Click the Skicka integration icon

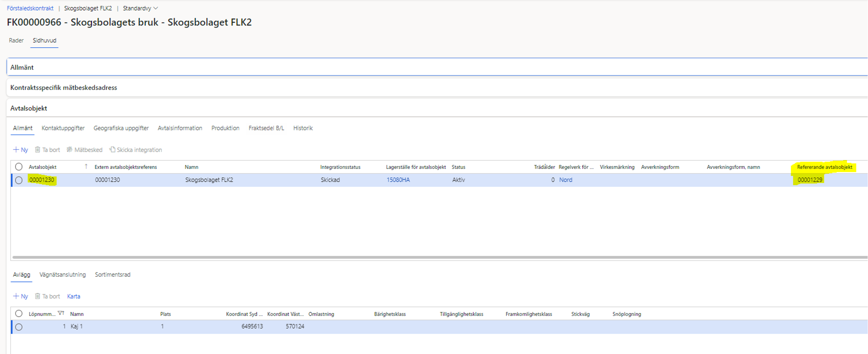(112, 150)
